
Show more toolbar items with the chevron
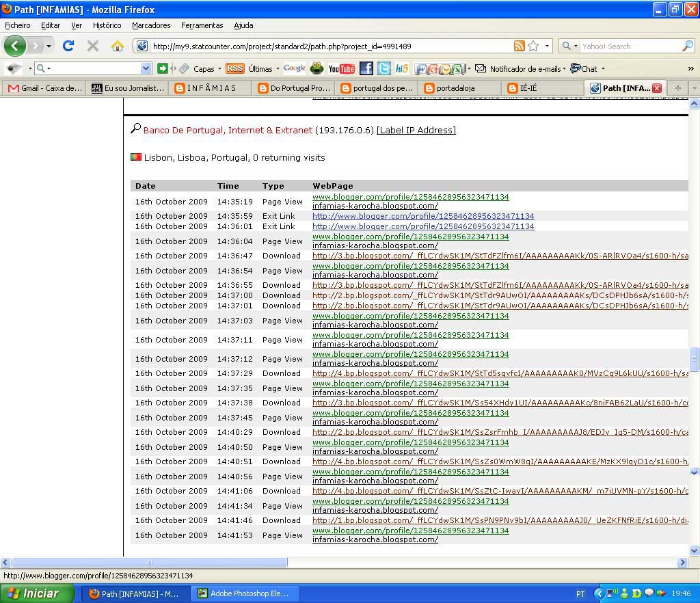pyautogui.click(x=690, y=69)
